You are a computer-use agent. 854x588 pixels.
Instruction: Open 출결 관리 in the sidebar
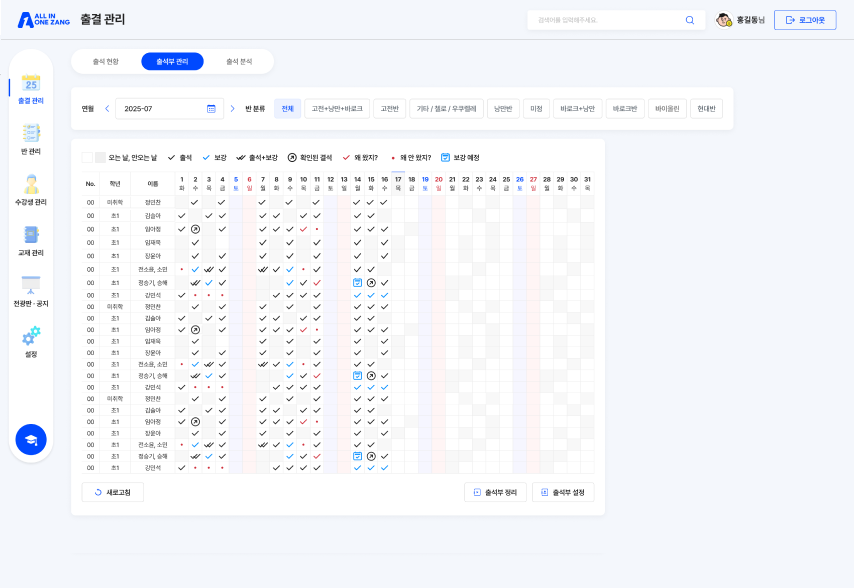point(31,89)
